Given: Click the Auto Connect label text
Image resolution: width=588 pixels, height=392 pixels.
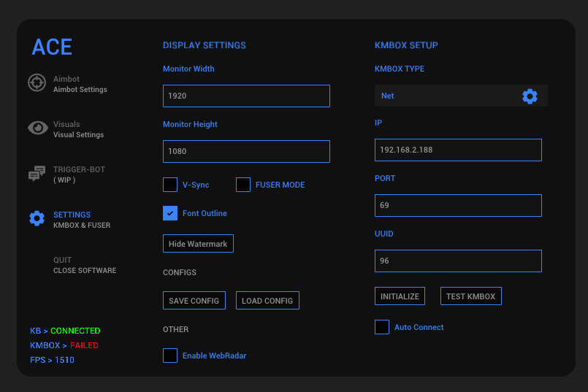Looking at the screenshot, I should 419,327.
